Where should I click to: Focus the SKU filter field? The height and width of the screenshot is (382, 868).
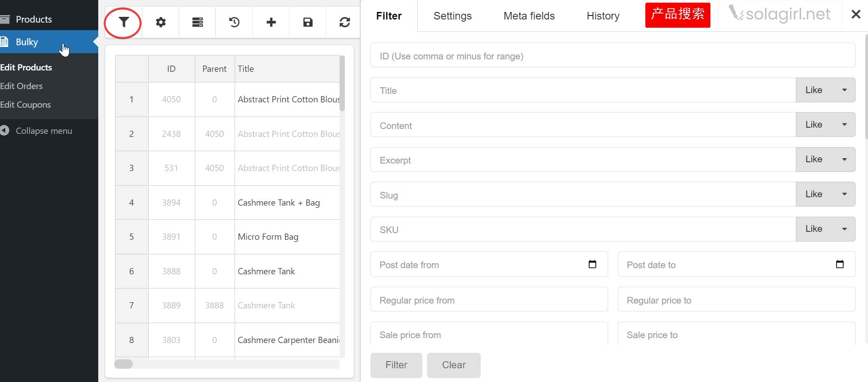click(x=583, y=229)
